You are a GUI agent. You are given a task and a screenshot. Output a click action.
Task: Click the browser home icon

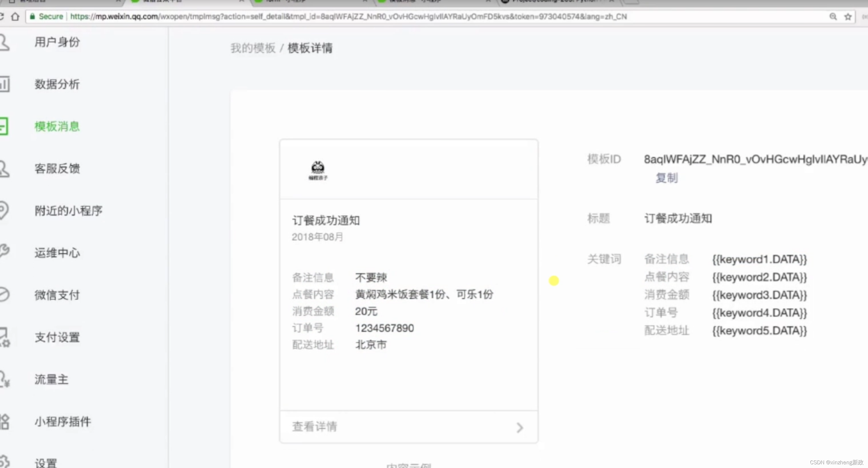[x=15, y=17]
